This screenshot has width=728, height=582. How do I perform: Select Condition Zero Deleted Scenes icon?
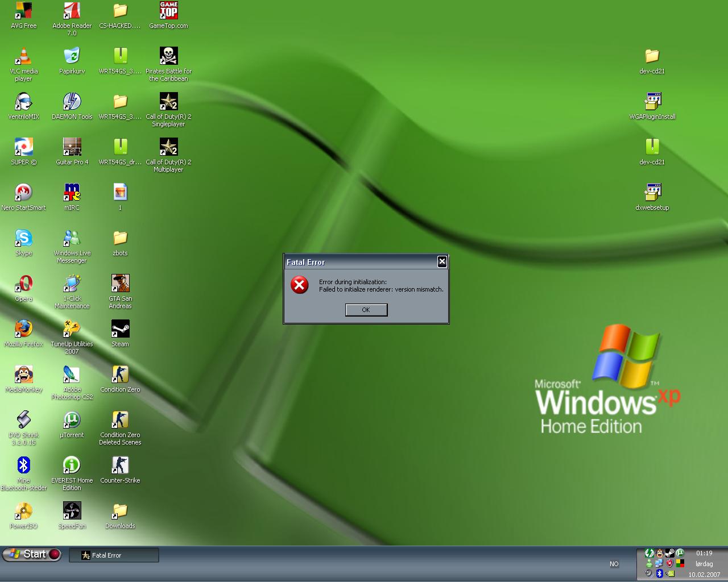click(120, 428)
